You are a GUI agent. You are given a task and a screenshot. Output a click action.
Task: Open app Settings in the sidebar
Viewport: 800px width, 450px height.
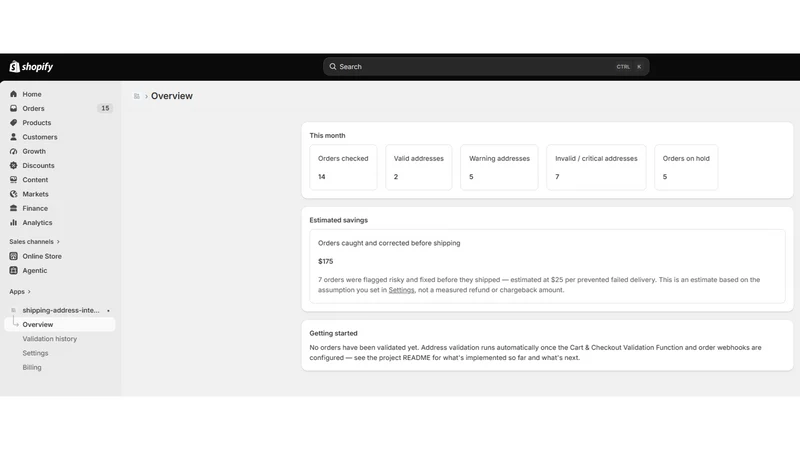coord(35,353)
